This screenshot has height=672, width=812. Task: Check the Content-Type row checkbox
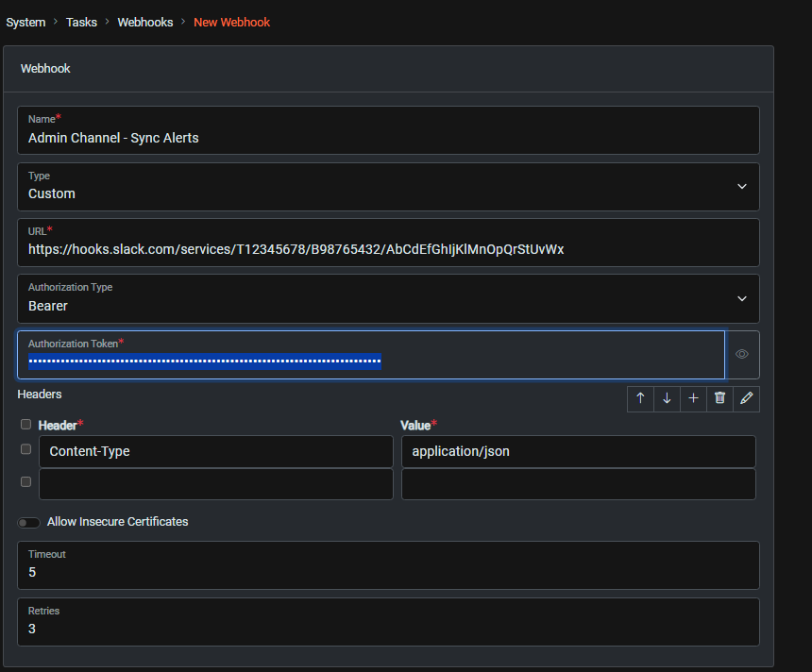pyautogui.click(x=25, y=448)
